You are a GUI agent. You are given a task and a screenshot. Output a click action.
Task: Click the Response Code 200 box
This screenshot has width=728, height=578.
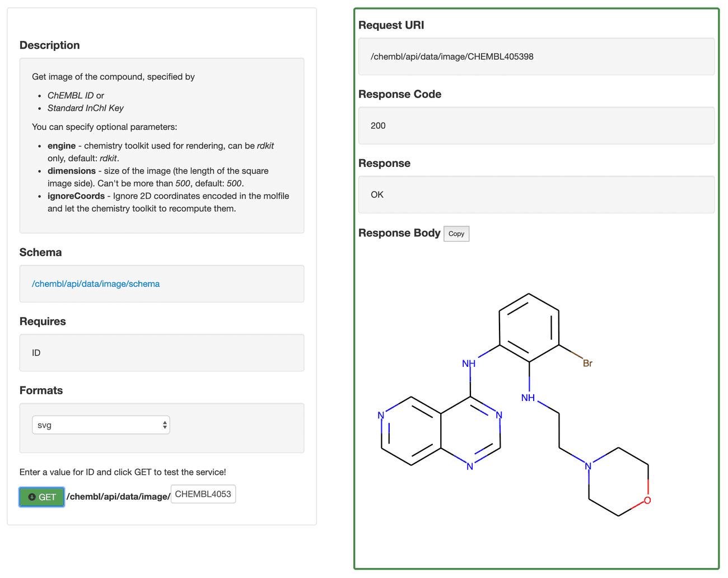(536, 125)
